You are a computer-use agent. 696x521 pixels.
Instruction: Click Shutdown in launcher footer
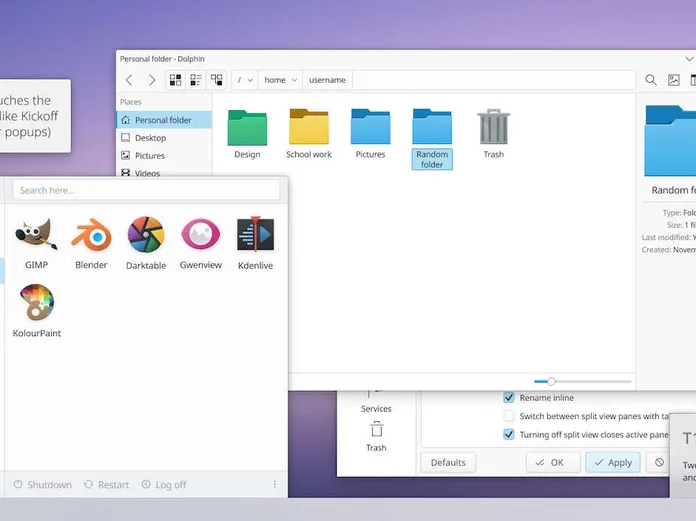point(43,485)
